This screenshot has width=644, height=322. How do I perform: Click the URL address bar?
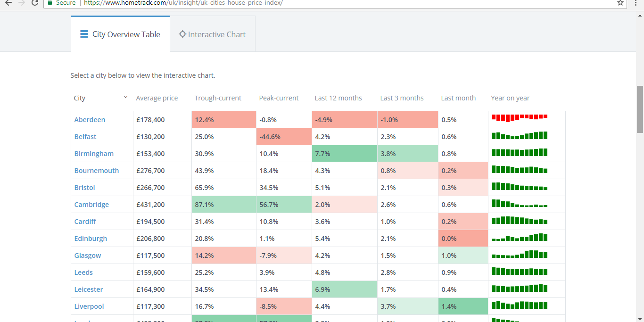[330, 3]
